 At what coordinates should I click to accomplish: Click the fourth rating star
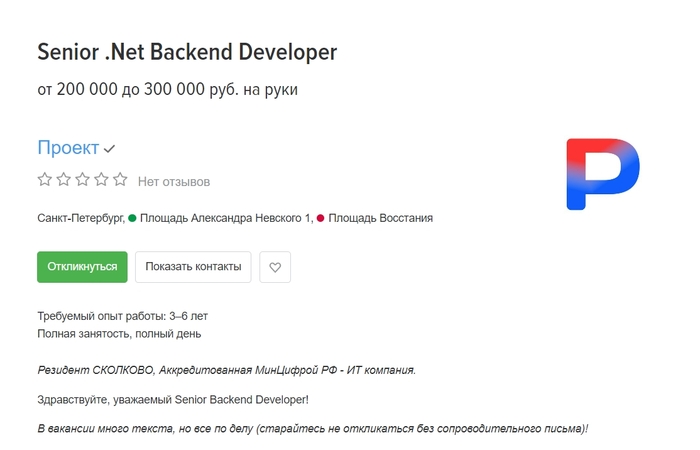point(101,181)
